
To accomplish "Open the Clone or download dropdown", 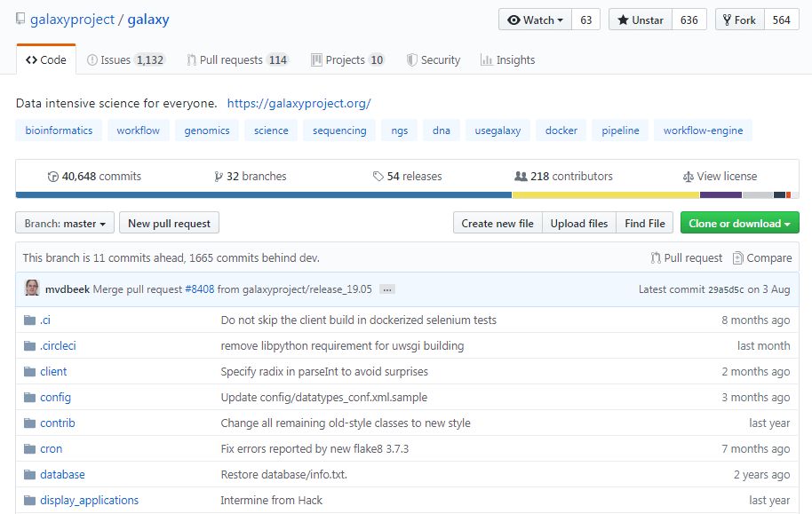I will click(739, 223).
